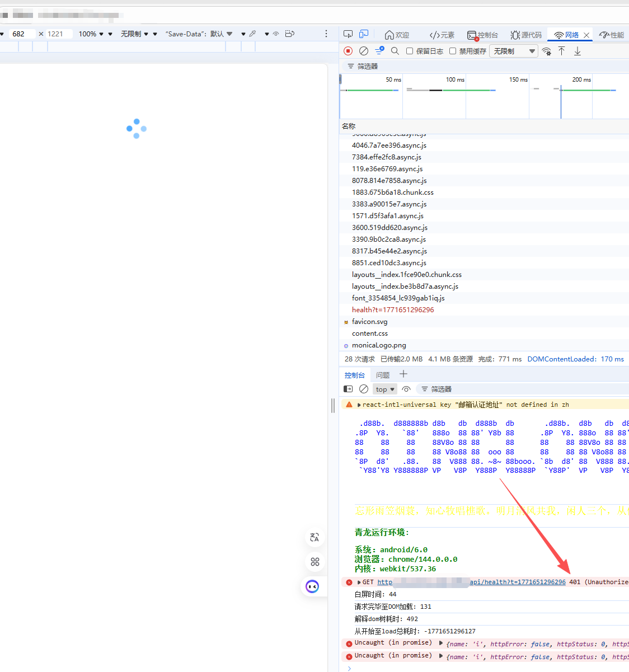The image size is (629, 672).
Task: Open the api/health request URL link
Action: coord(517,582)
